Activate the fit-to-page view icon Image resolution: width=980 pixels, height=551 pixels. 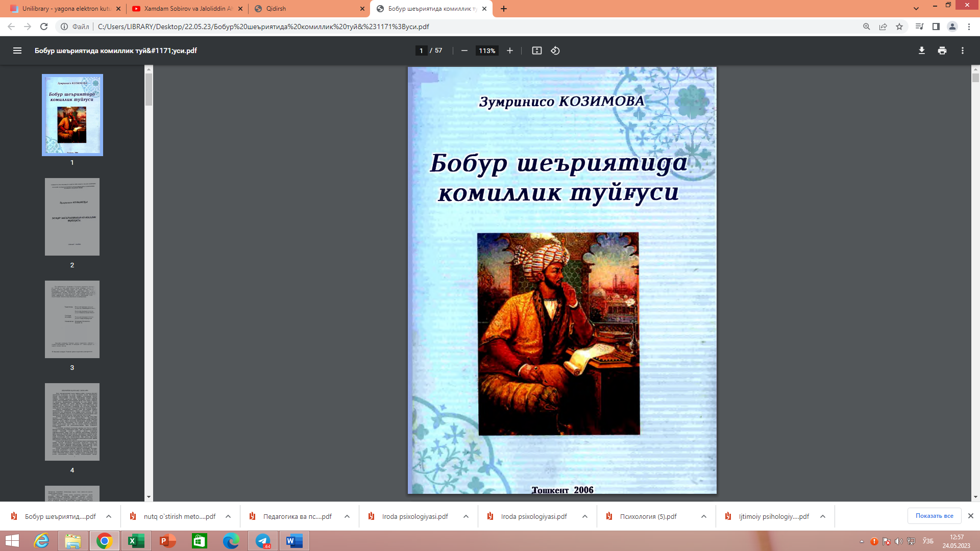coord(536,51)
